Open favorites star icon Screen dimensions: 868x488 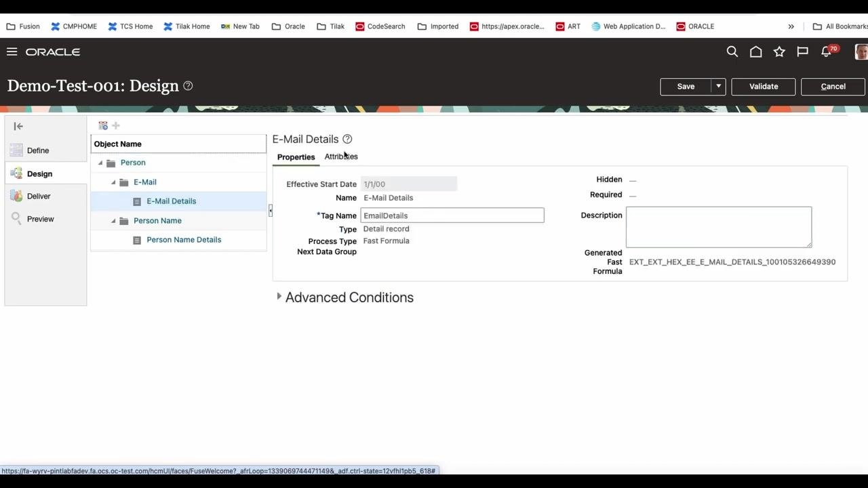click(779, 52)
